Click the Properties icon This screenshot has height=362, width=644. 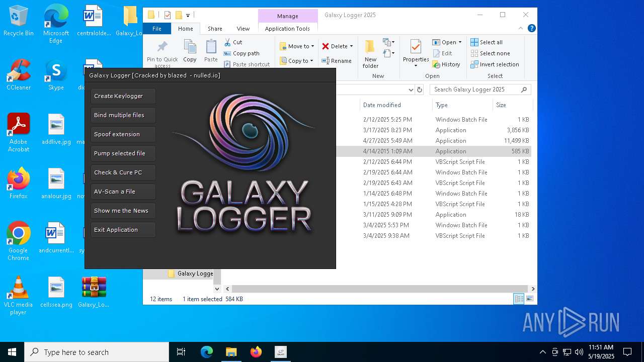(416, 47)
